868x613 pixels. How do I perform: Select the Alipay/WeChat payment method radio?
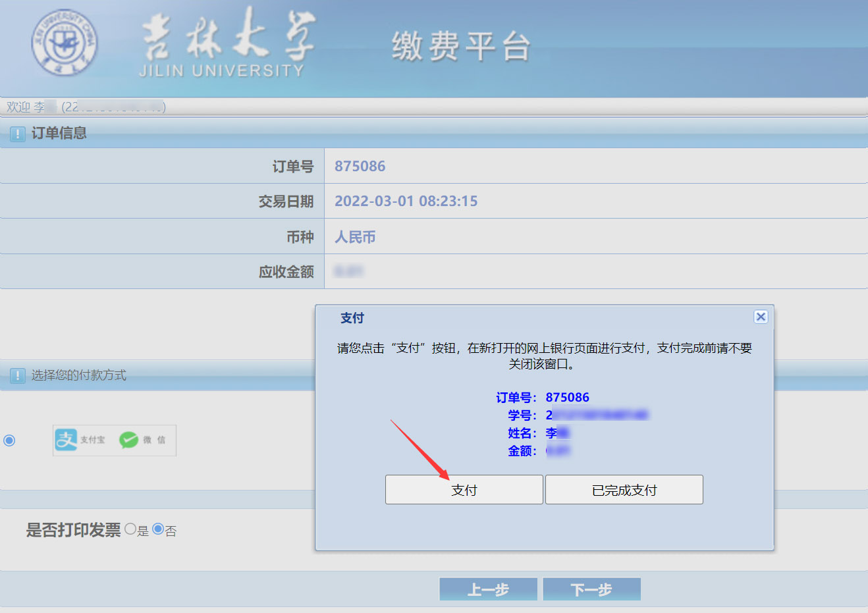point(9,440)
